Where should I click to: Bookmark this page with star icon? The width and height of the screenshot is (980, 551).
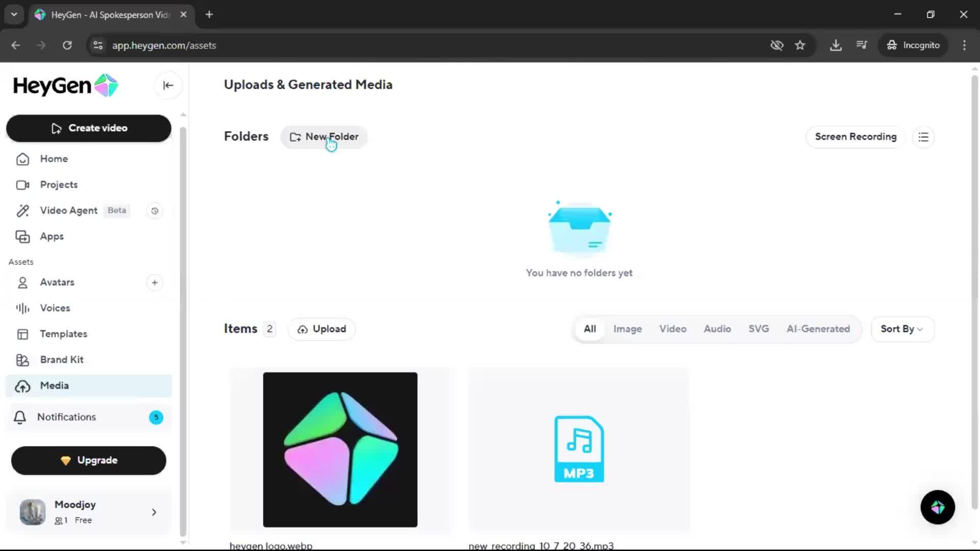(x=800, y=45)
